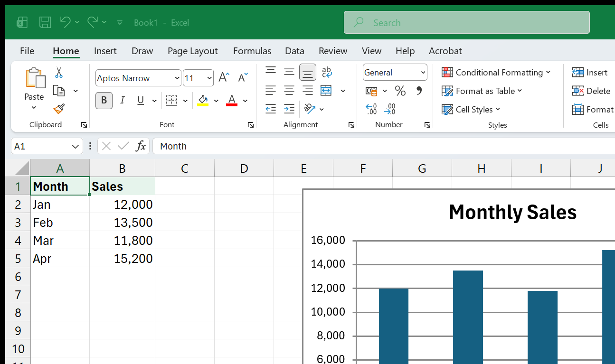
Task: Open the font size dropdown
Action: point(209,78)
